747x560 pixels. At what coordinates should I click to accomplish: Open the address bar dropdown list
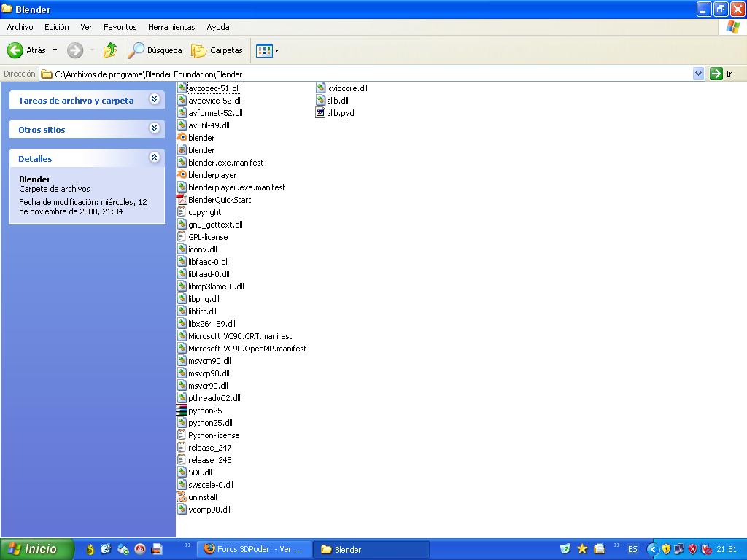coord(698,74)
